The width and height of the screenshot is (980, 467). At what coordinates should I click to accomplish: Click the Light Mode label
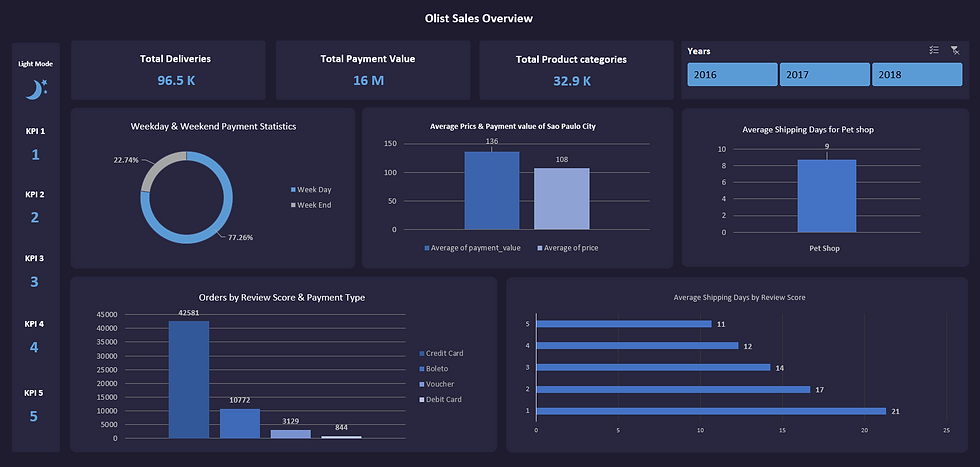pyautogui.click(x=36, y=64)
